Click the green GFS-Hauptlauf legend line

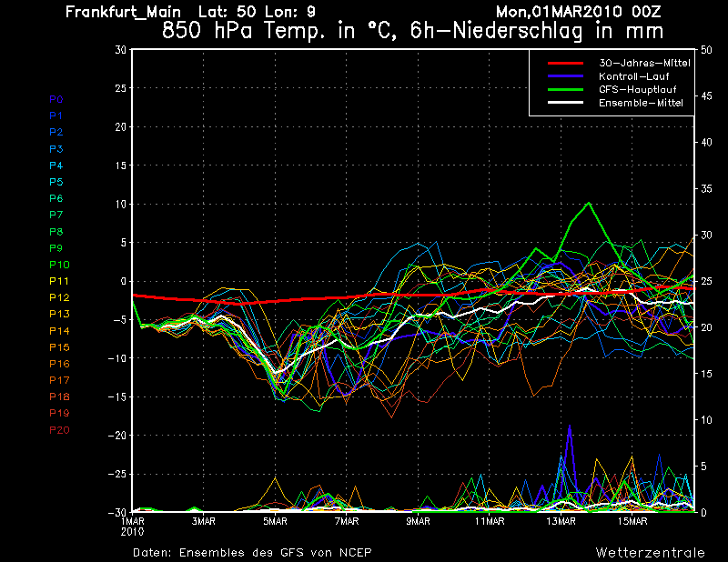(565, 90)
